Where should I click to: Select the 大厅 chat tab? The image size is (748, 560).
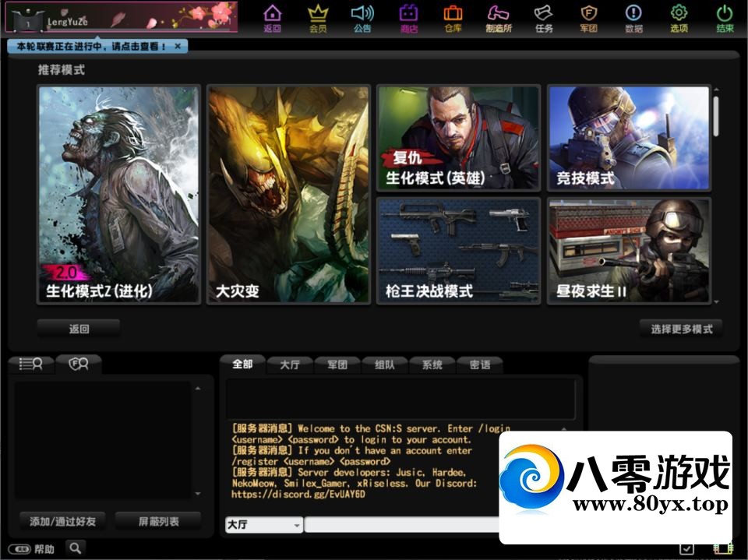(x=290, y=365)
